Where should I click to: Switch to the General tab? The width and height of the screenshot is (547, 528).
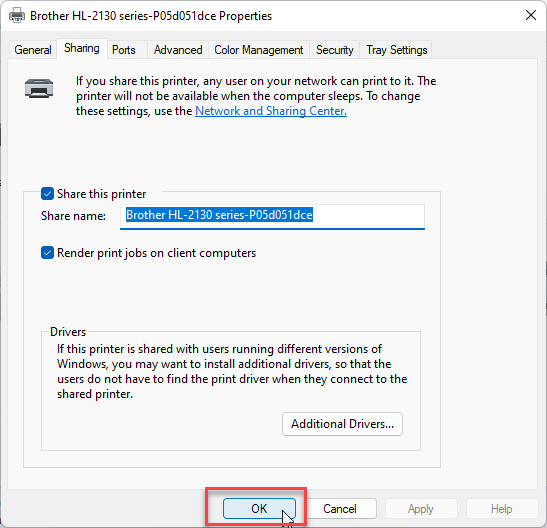[33, 50]
